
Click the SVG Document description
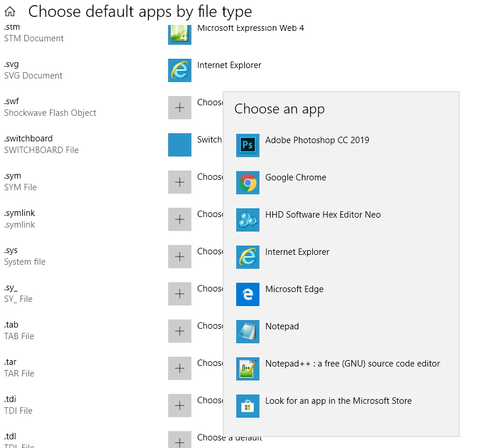coord(33,76)
